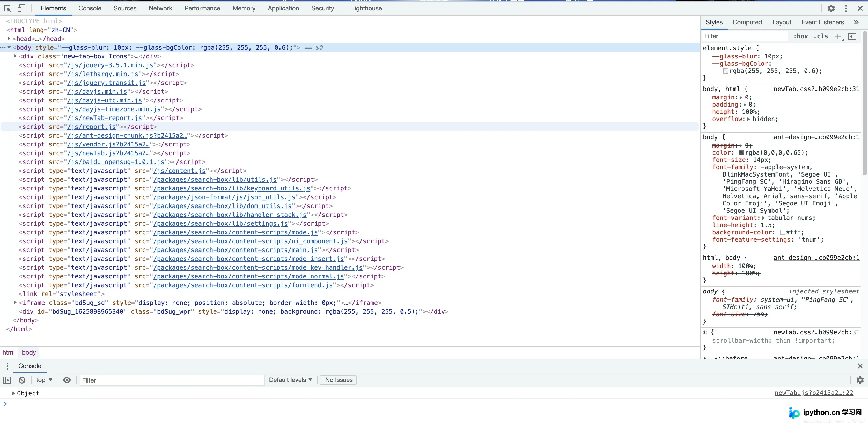Open newTab.css source link for body, html
This screenshot has height=426, width=868.
pos(816,89)
